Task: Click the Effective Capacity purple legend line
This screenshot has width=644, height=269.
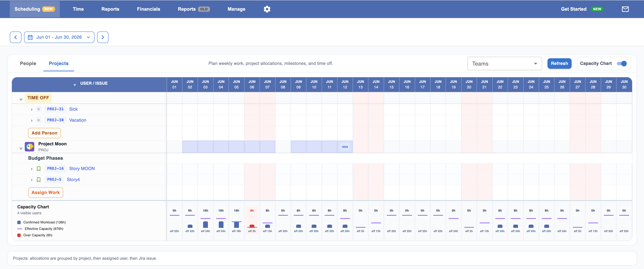Action: (x=20, y=229)
